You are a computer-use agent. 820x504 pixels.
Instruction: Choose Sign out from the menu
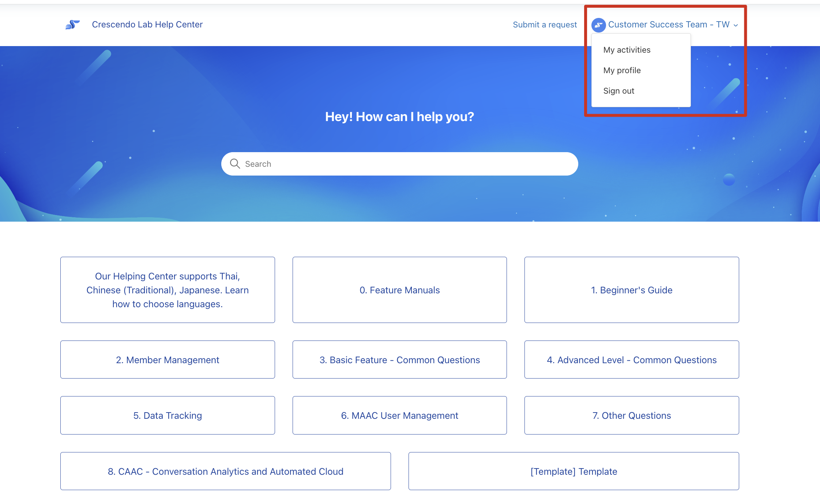pyautogui.click(x=618, y=91)
